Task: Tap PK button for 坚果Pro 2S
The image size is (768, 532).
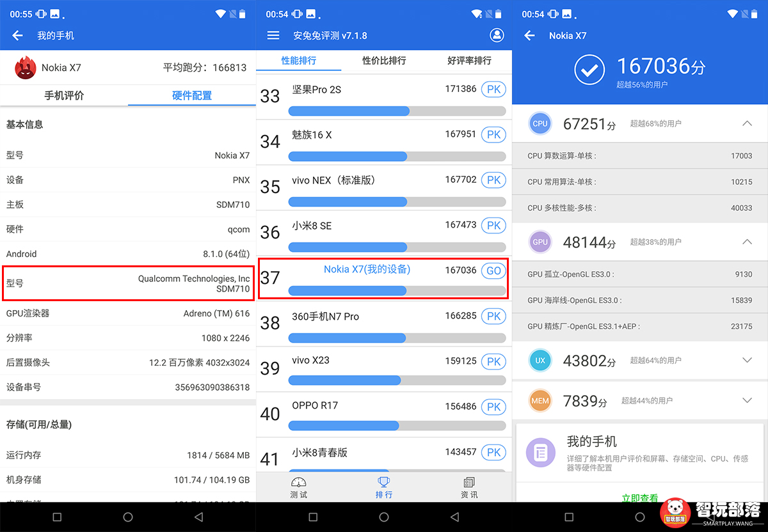Action: (x=493, y=90)
